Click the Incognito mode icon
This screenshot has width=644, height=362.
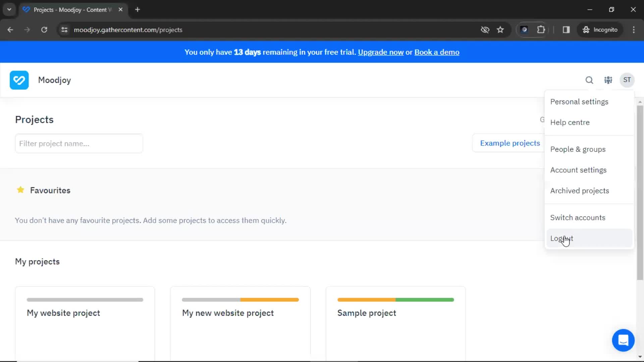(x=586, y=29)
